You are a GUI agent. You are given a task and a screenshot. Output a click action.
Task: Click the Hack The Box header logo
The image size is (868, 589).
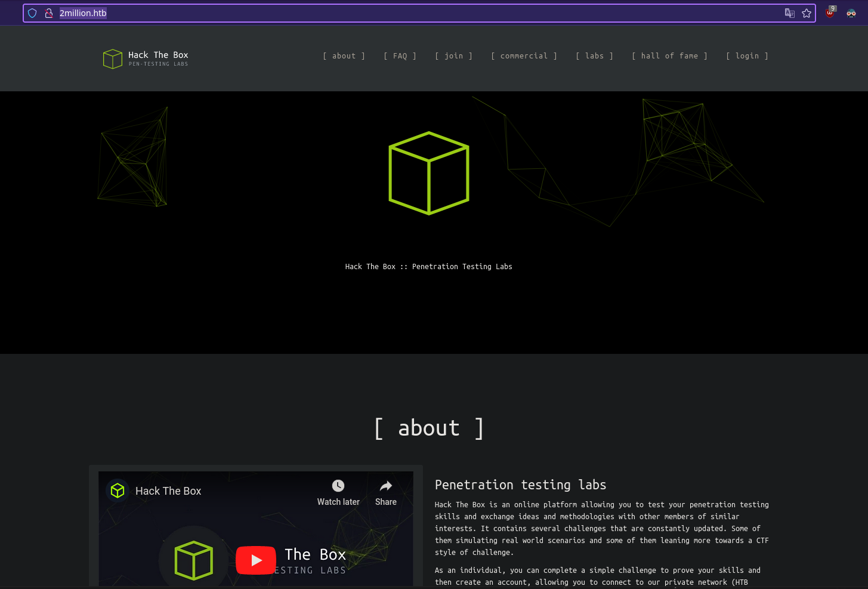tap(146, 58)
